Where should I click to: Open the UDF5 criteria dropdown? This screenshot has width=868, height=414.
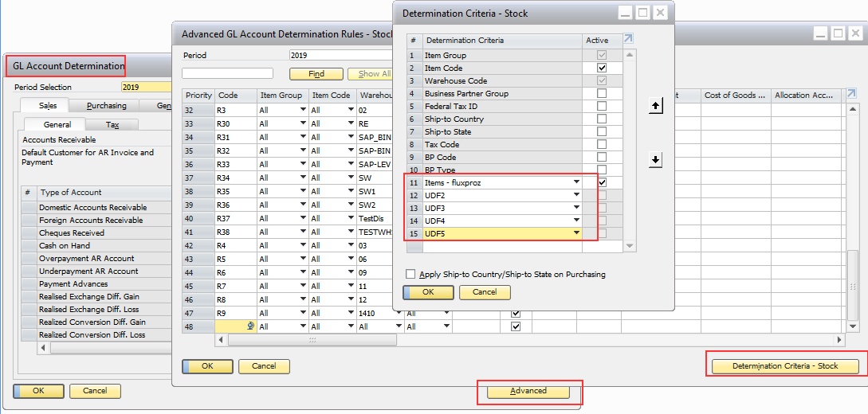[x=576, y=233]
